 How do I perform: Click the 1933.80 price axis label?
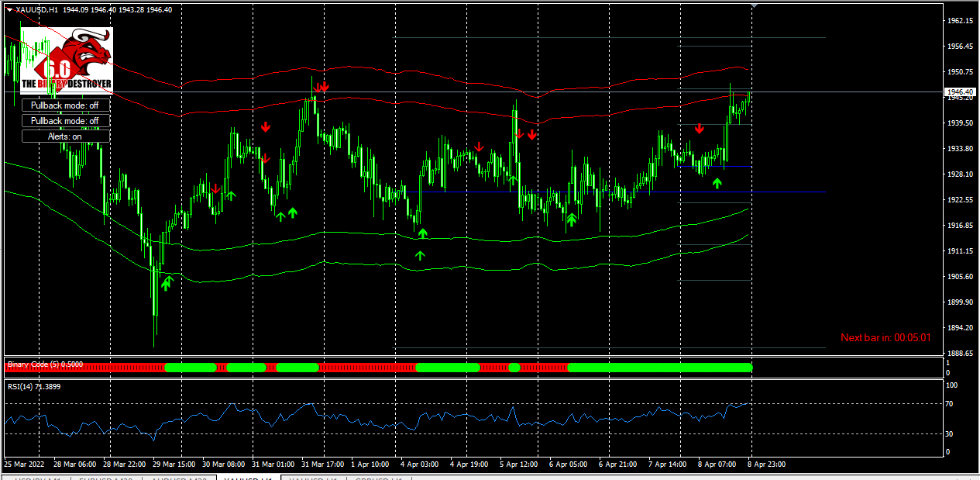[x=961, y=149]
